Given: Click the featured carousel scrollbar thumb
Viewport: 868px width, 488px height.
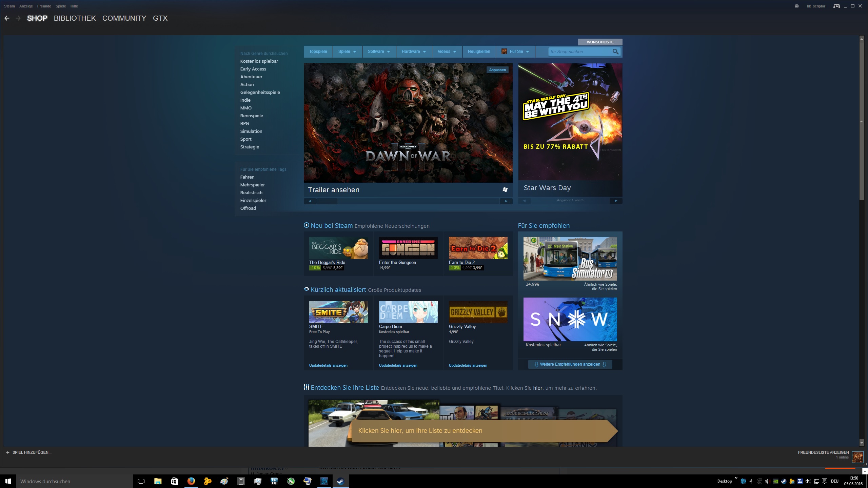Looking at the screenshot, I should pyautogui.click(x=327, y=201).
